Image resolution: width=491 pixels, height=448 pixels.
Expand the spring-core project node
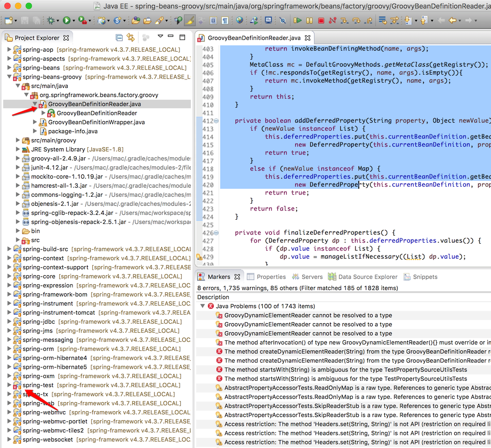9,276
